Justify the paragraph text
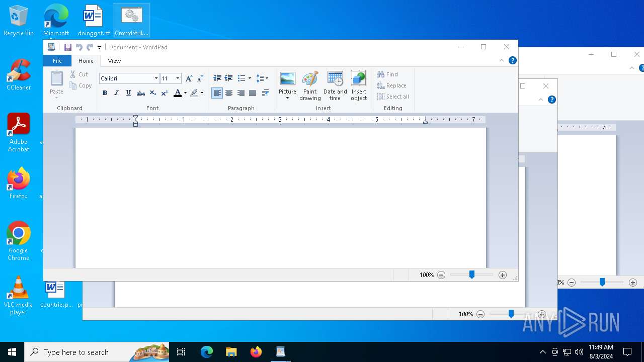Screen dimensions: 644x362 coord(253,93)
